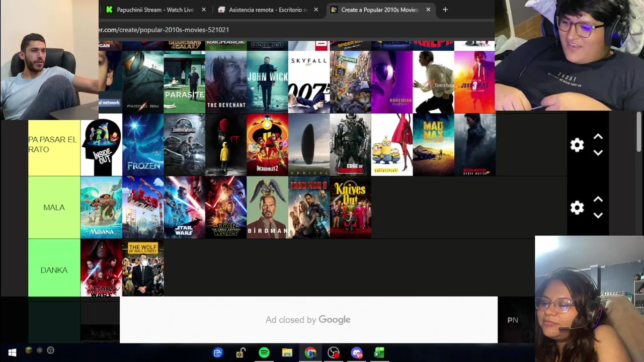The width and height of the screenshot is (644, 362).
Task: Move MALA row down with arrow
Action: click(x=598, y=215)
